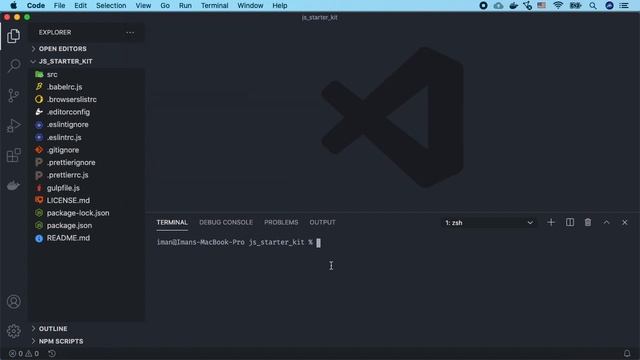The height and width of the screenshot is (360, 640).
Task: Open the Explorer view in activity bar
Action: (13, 36)
